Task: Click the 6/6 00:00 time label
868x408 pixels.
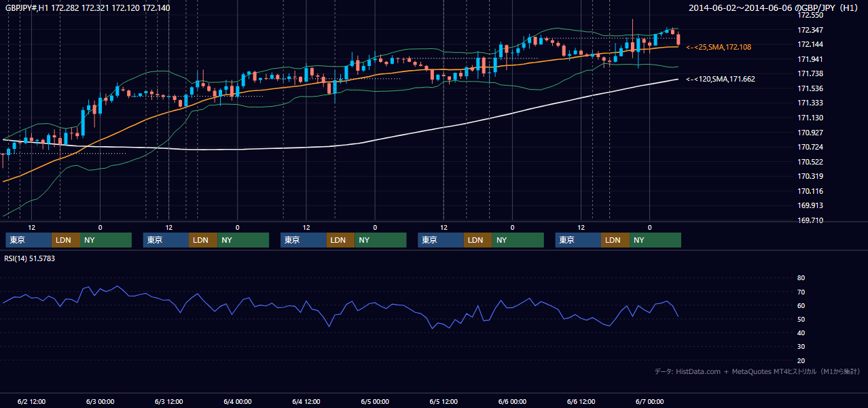Action: 512,401
